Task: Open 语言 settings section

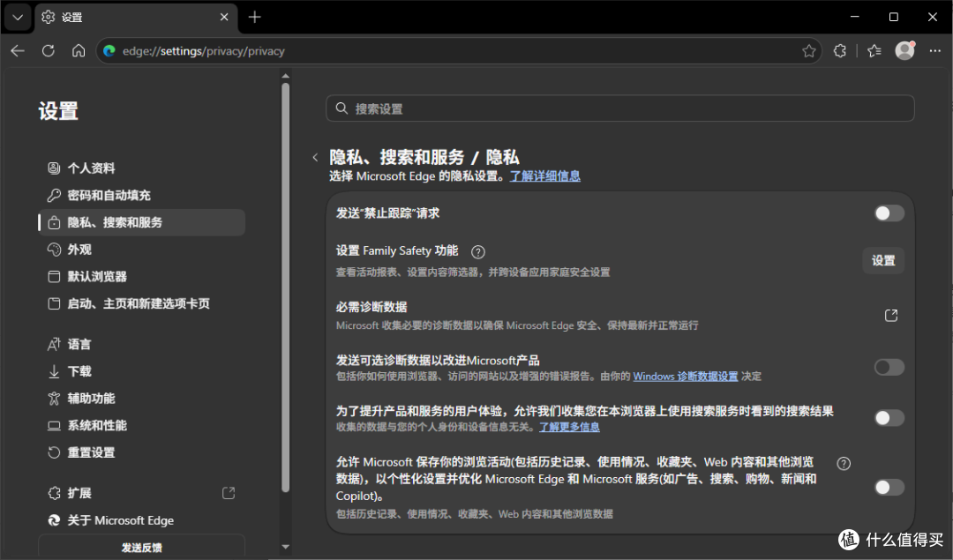Action: pyautogui.click(x=141, y=345)
